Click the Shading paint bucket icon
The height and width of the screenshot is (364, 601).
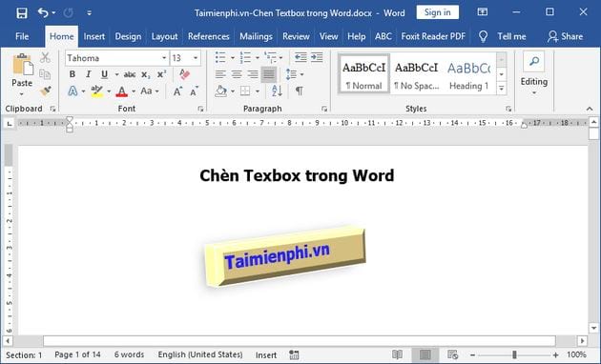click(220, 91)
